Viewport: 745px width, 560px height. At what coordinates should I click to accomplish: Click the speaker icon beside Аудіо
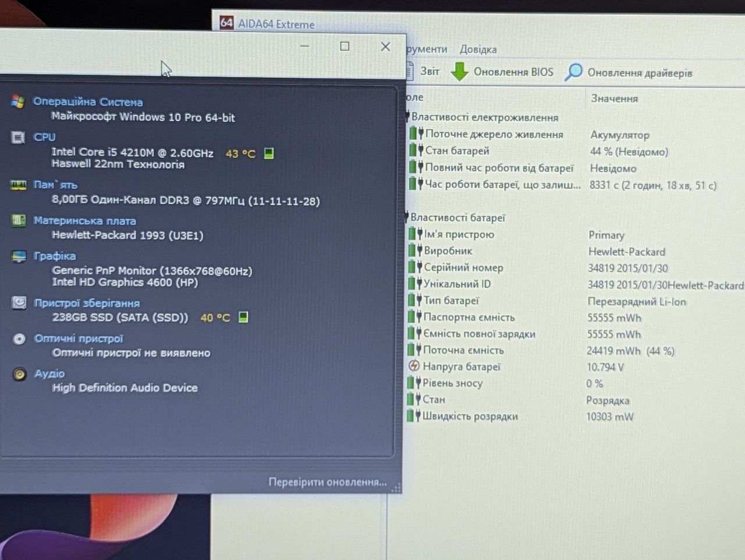coord(20,374)
